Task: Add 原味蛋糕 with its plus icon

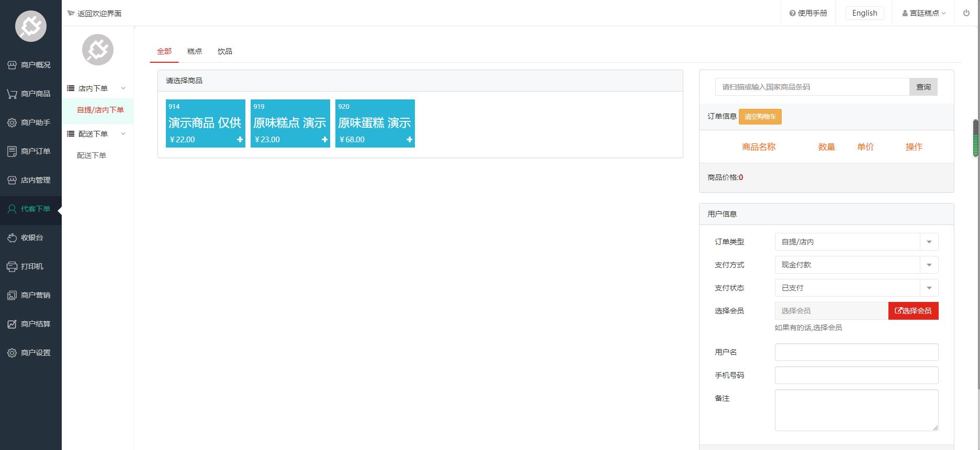Action: pos(409,140)
